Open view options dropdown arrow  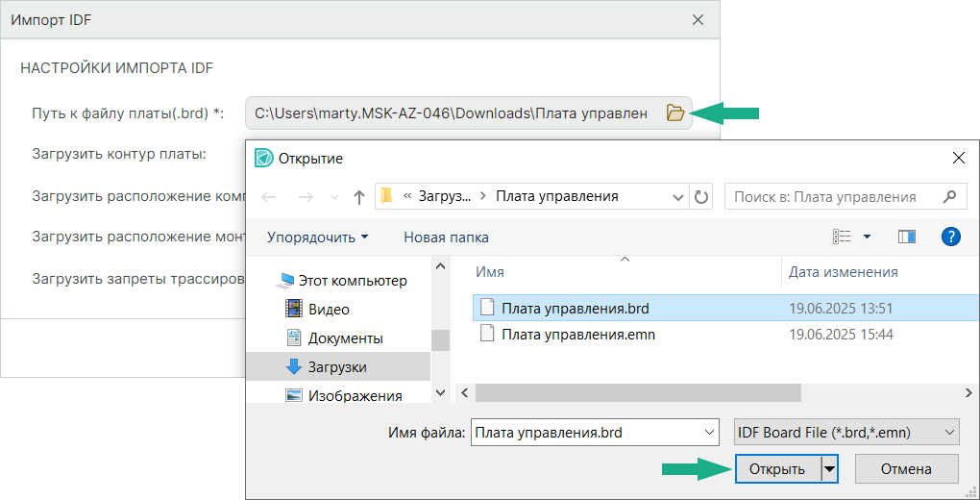pos(867,237)
